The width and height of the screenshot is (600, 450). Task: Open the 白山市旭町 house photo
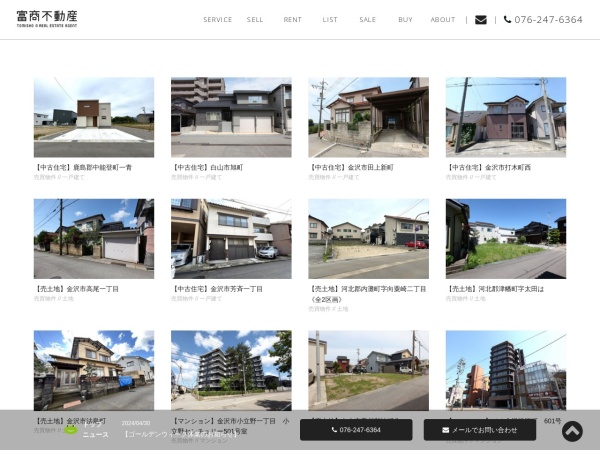[x=231, y=117]
